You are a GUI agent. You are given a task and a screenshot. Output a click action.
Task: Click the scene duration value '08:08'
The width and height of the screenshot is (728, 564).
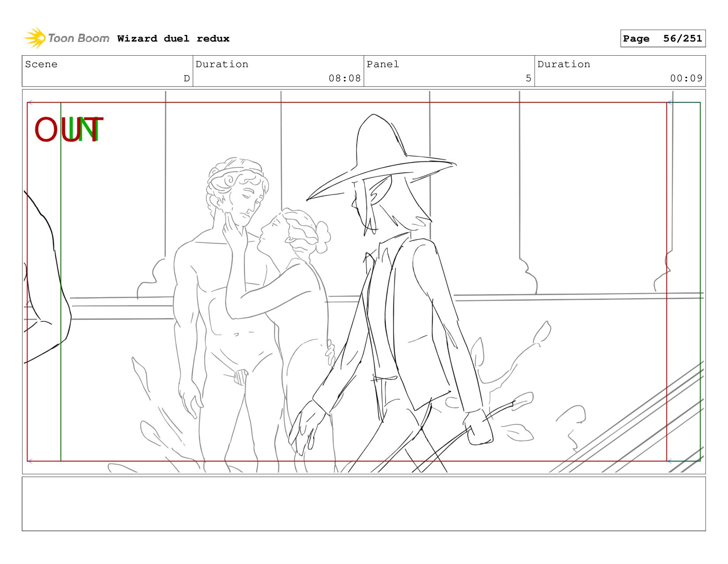point(345,78)
